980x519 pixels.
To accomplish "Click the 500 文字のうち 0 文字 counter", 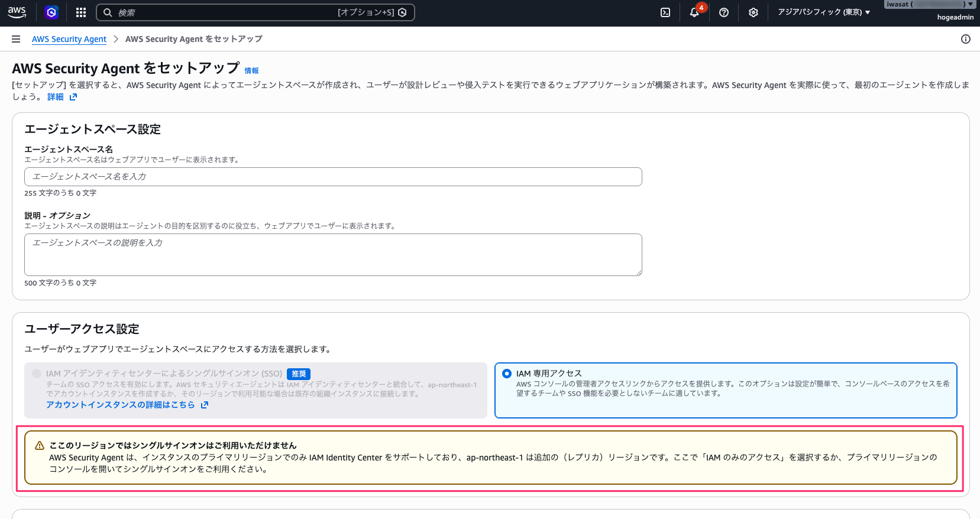I will [x=60, y=283].
